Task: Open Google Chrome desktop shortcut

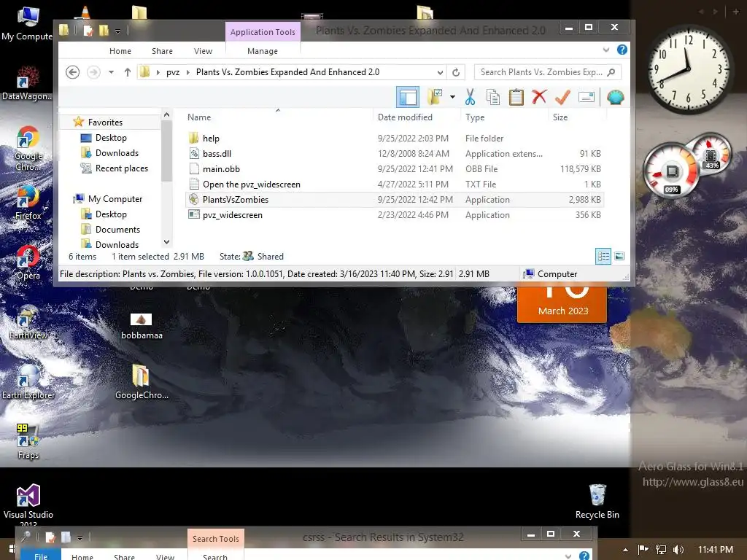Action: [x=28, y=149]
